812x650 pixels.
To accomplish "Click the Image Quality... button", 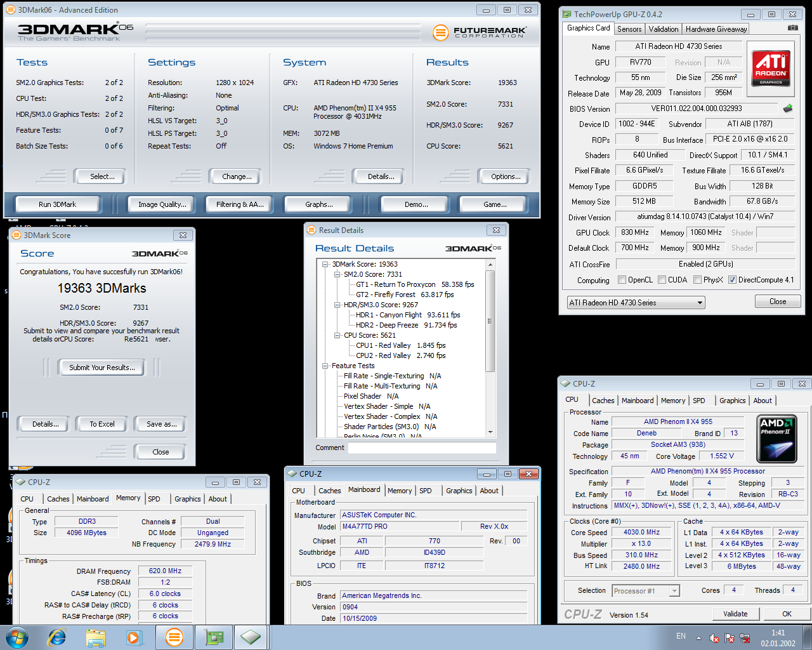I will [x=162, y=204].
